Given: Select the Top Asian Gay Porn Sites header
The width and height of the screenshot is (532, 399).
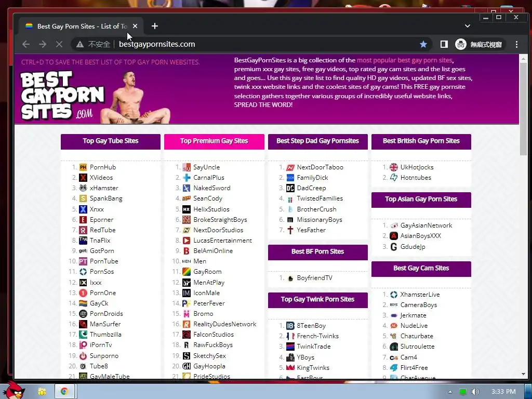Looking at the screenshot, I should (421, 199).
